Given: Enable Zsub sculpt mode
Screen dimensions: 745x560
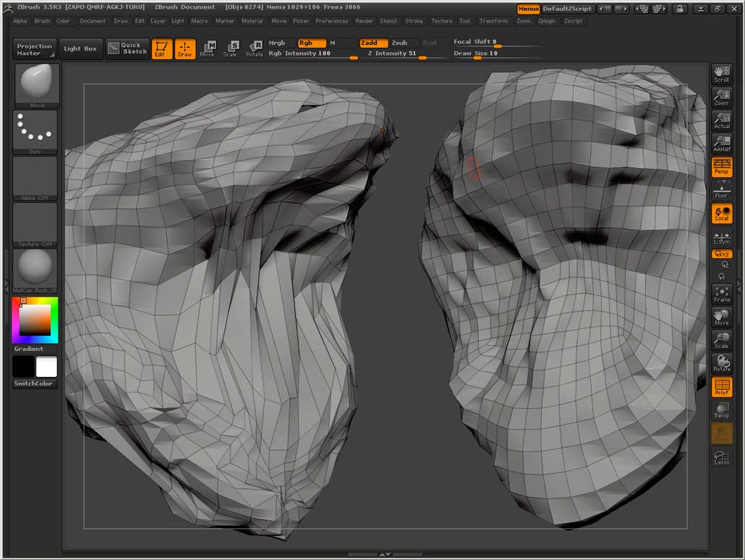Looking at the screenshot, I should tap(399, 43).
